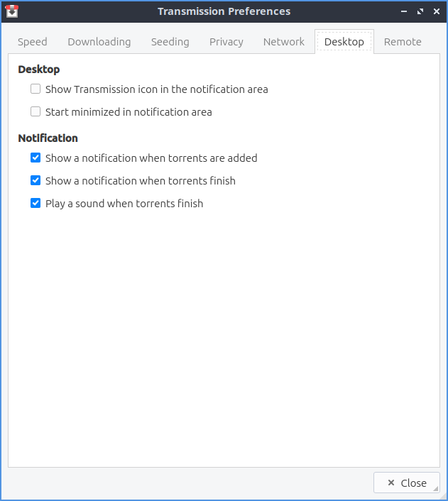Screen dimensions: 448x501
Task: Open the Downloading tab
Action: 99,42
